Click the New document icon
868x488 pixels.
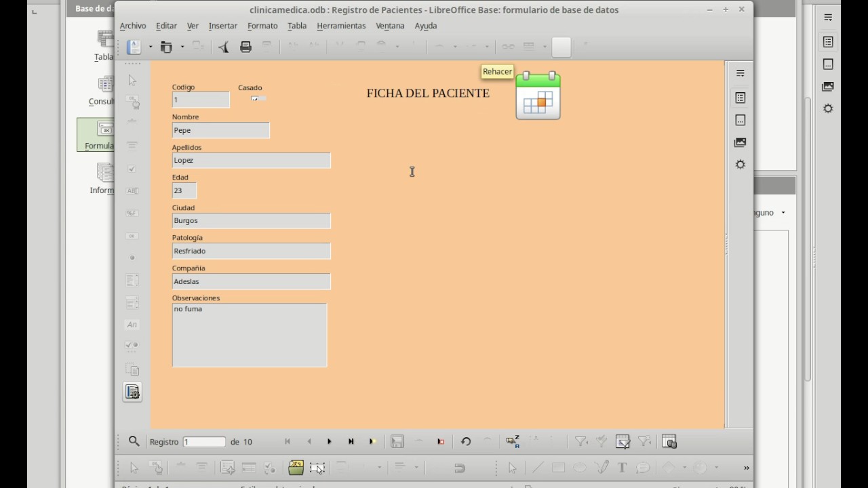pyautogui.click(x=135, y=47)
